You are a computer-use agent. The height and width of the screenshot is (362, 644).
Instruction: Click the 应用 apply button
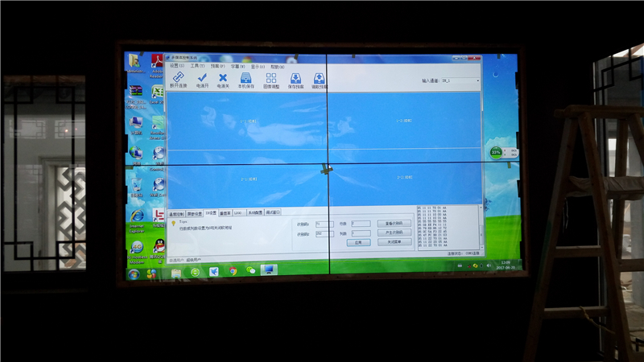pos(360,241)
